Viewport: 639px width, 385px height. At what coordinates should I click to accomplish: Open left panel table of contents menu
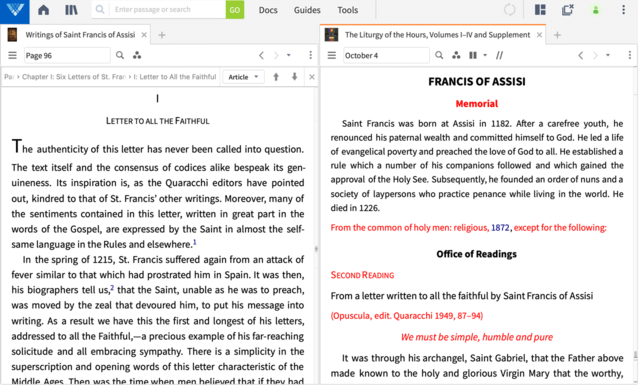click(x=12, y=55)
